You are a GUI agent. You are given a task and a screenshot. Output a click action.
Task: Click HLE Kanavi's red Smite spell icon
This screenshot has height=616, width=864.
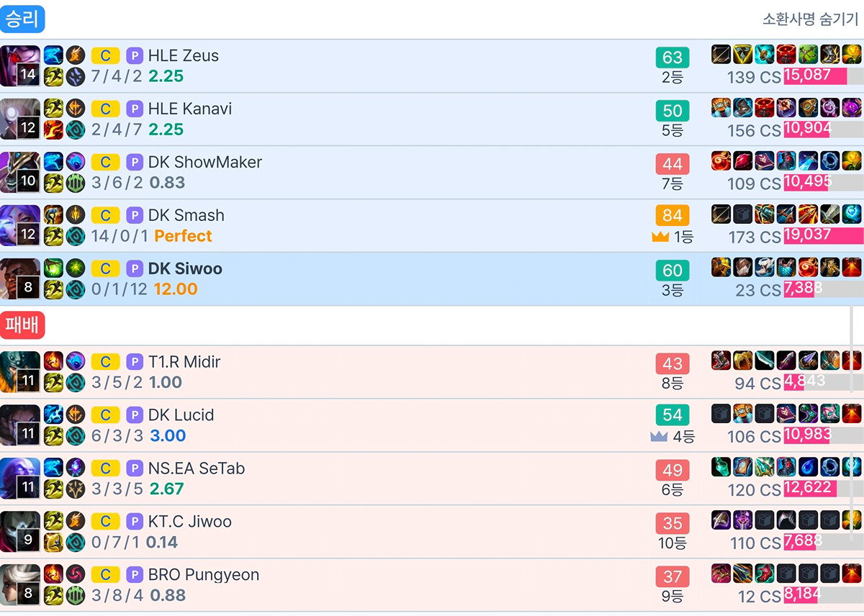(x=53, y=130)
